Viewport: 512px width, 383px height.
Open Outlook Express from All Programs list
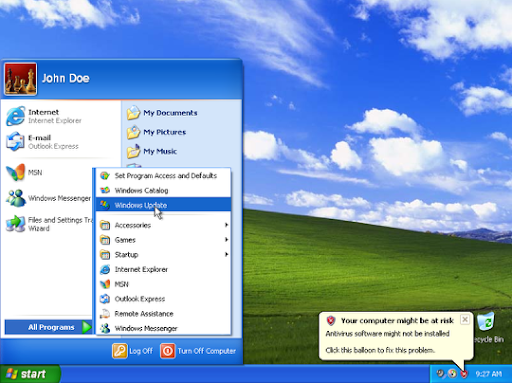[x=163, y=299]
